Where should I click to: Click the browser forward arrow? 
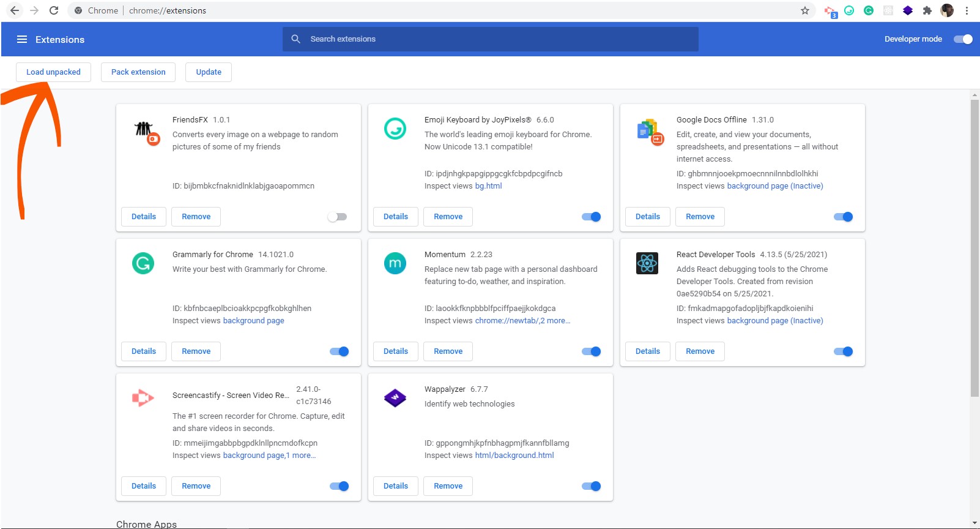click(x=34, y=10)
